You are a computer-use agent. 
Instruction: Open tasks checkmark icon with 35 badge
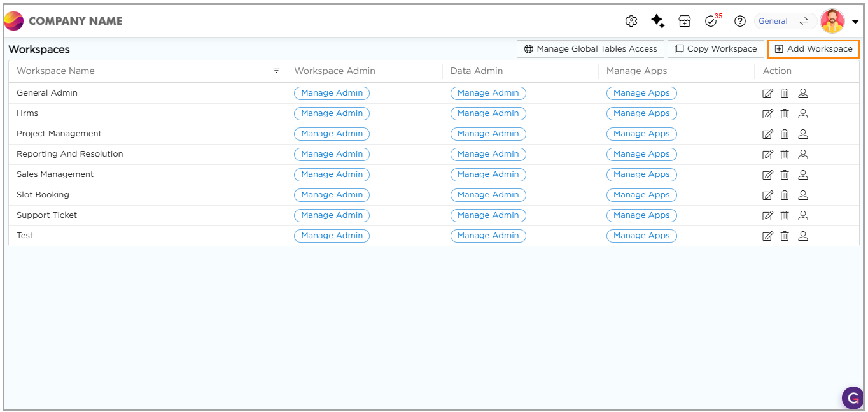[711, 21]
